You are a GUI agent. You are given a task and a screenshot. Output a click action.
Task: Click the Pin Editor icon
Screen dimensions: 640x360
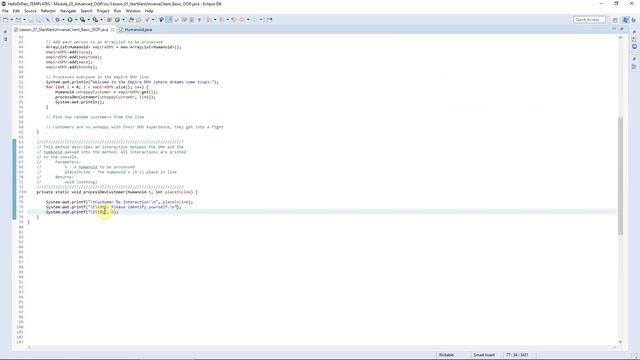(270, 20)
